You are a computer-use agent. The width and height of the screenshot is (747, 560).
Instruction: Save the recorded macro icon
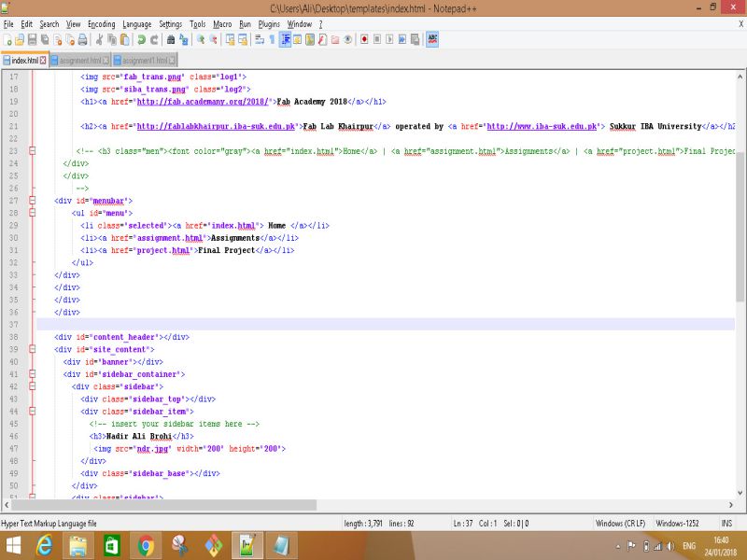coord(415,39)
